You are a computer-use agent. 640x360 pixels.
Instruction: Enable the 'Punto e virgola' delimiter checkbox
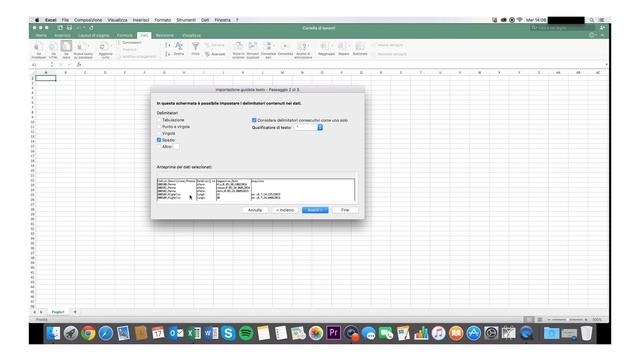[x=159, y=127]
